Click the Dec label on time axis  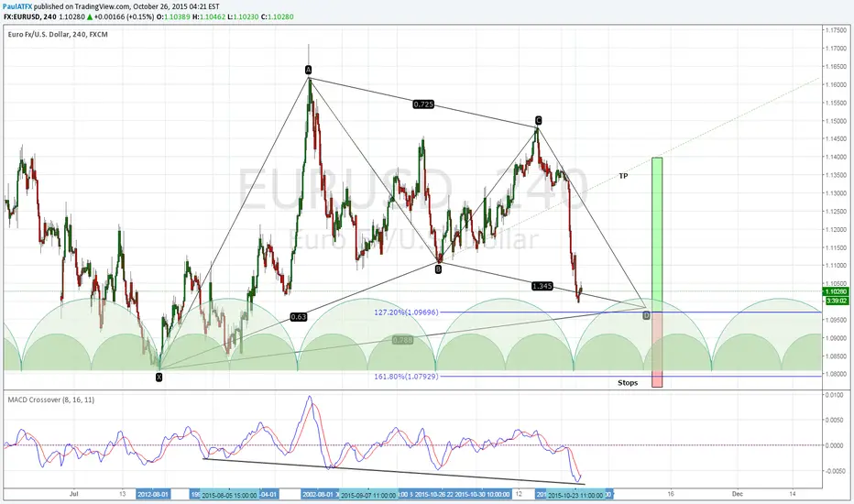tap(737, 494)
